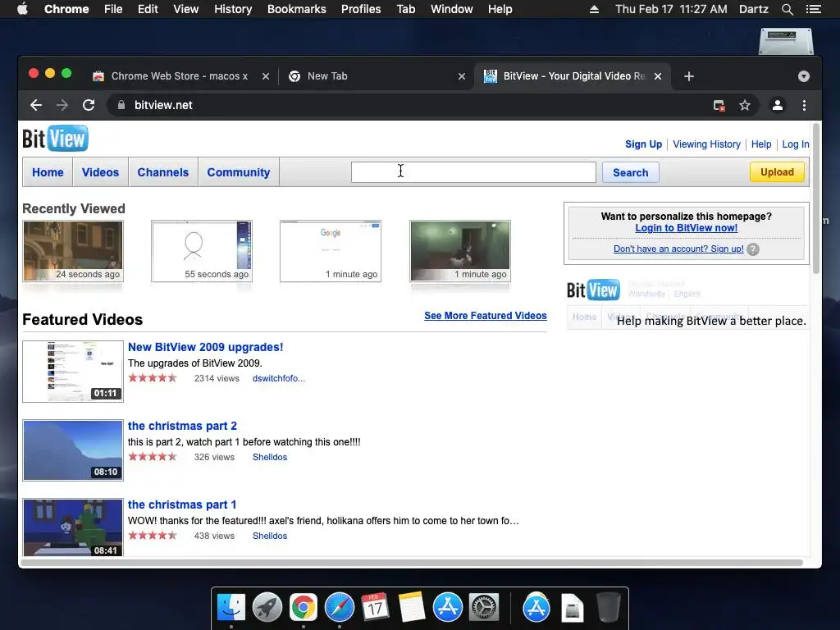Open the Channels section
The width and height of the screenshot is (840, 630).
click(163, 172)
